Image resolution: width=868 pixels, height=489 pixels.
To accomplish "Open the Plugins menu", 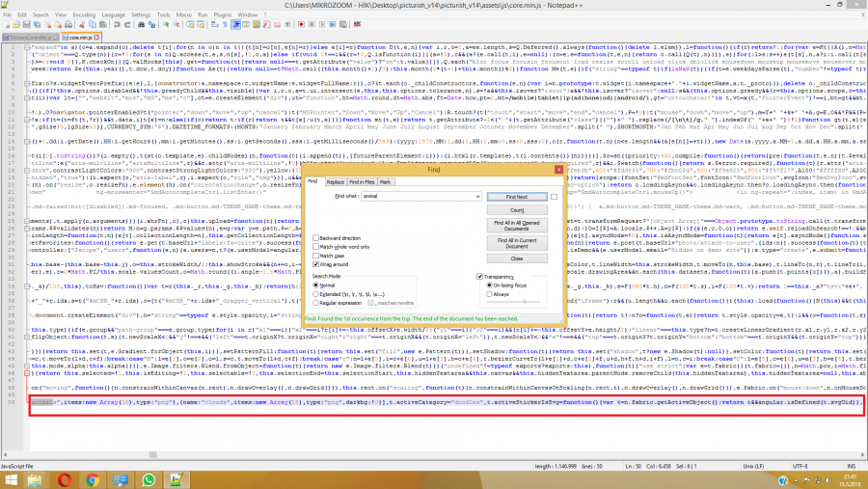I will coord(222,15).
